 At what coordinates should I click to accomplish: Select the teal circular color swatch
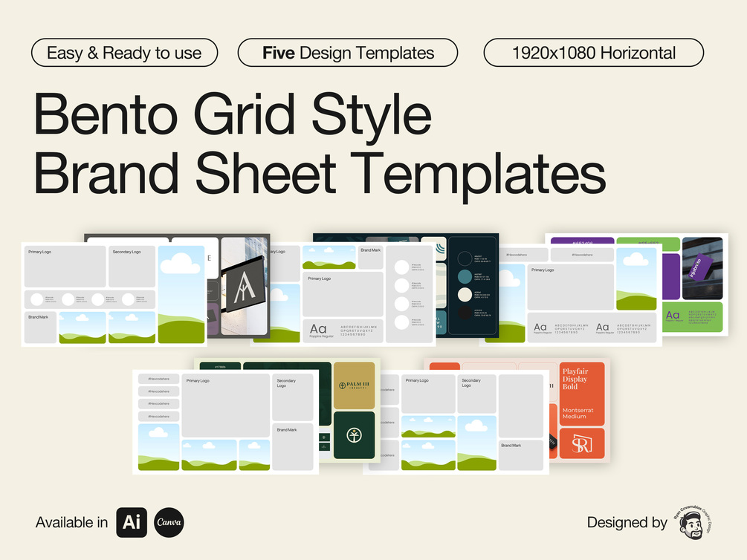tap(465, 276)
